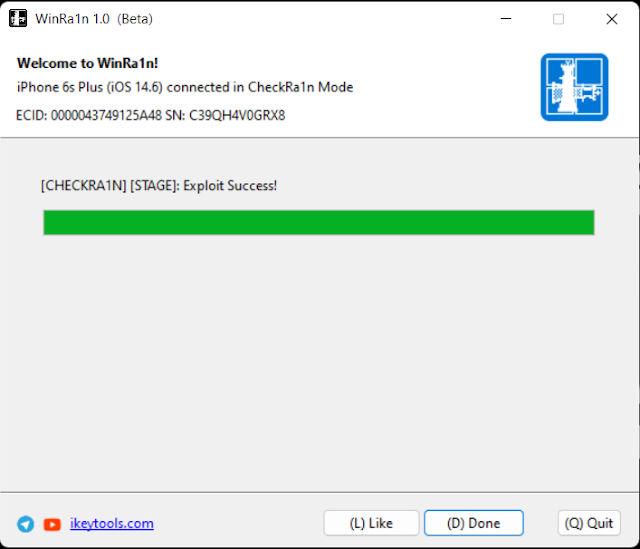
Task: Click the Welcome to WinRa1n heading
Action: pyautogui.click(x=87, y=63)
